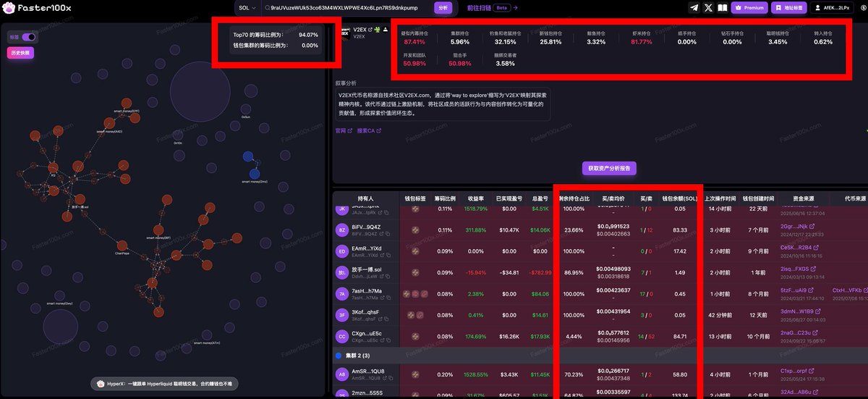Viewport: 868px width, 399px height.
Task: Sort by 钱包创建时间 column header
Action: click(x=759, y=198)
